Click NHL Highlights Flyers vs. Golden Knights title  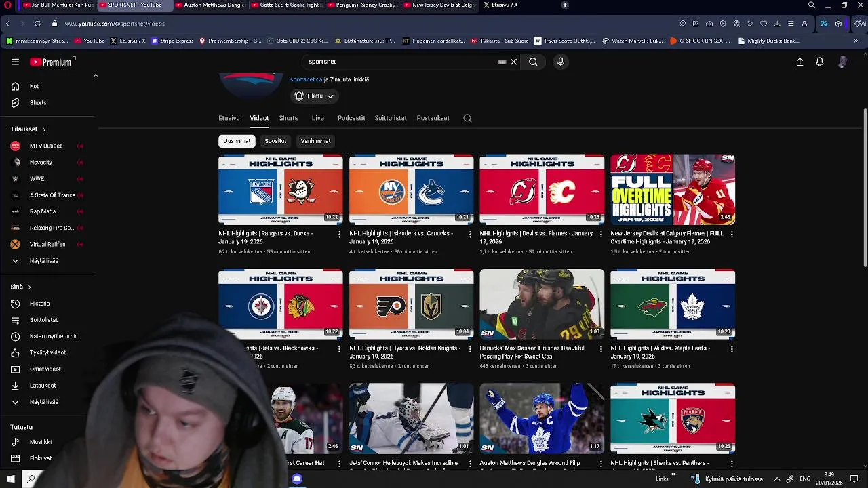[404, 352]
